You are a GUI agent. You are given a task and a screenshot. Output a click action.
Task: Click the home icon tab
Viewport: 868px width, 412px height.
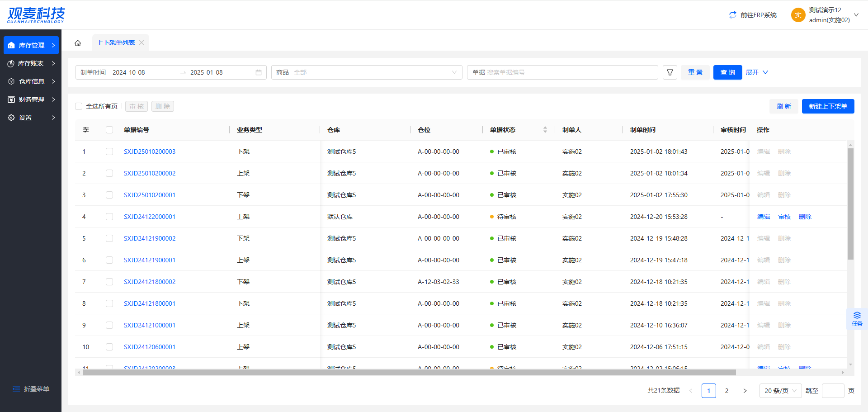pos(78,43)
